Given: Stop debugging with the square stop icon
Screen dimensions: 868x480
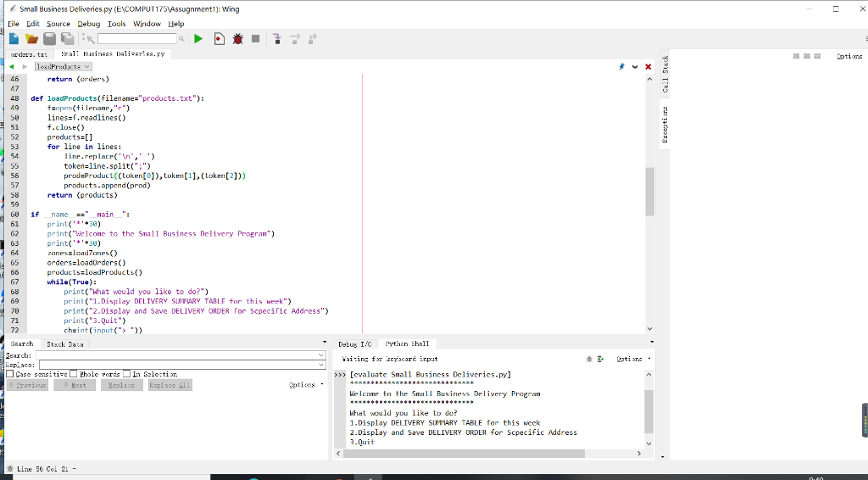Looking at the screenshot, I should click(x=256, y=39).
